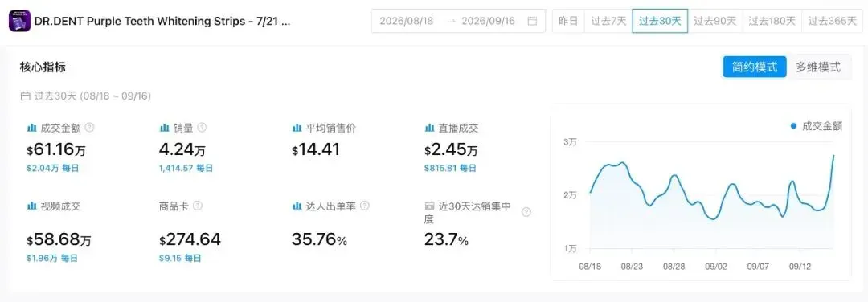Click the 08/23 label on chart axis

point(632,266)
